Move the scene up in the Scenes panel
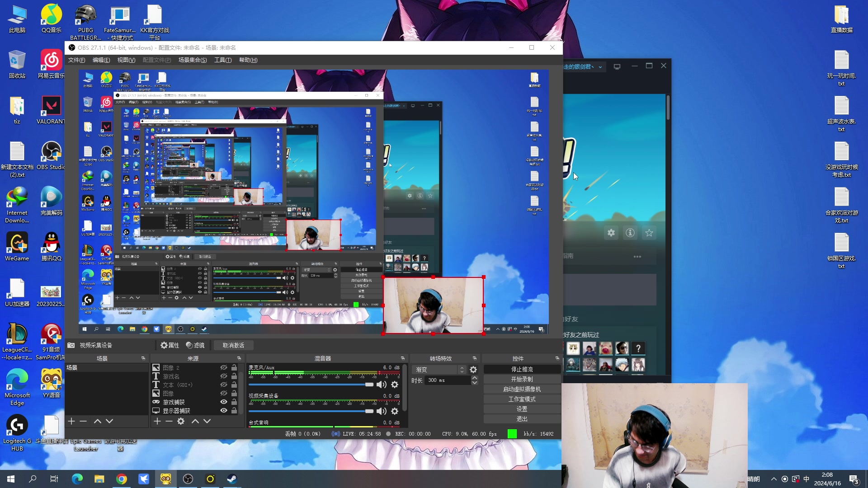868x488 pixels. click(97, 421)
